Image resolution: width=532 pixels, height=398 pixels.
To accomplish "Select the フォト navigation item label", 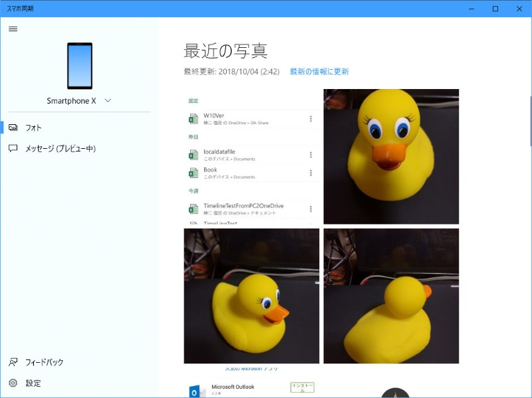I will pos(34,128).
